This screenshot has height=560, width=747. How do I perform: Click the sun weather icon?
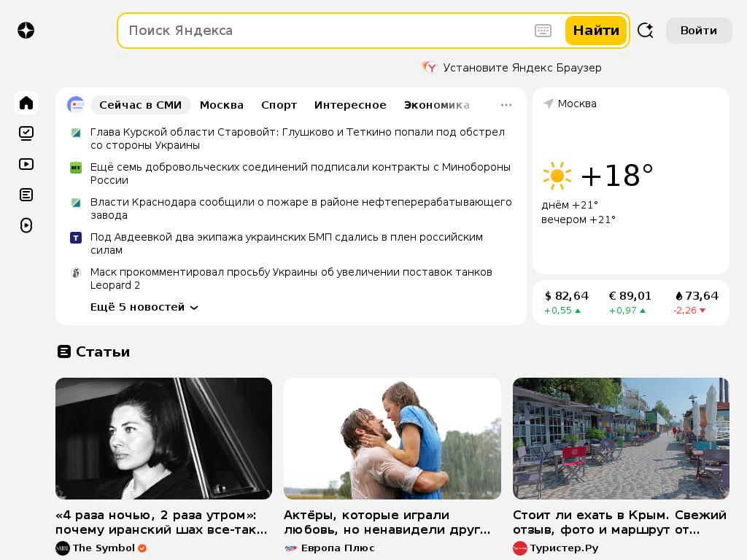[557, 176]
